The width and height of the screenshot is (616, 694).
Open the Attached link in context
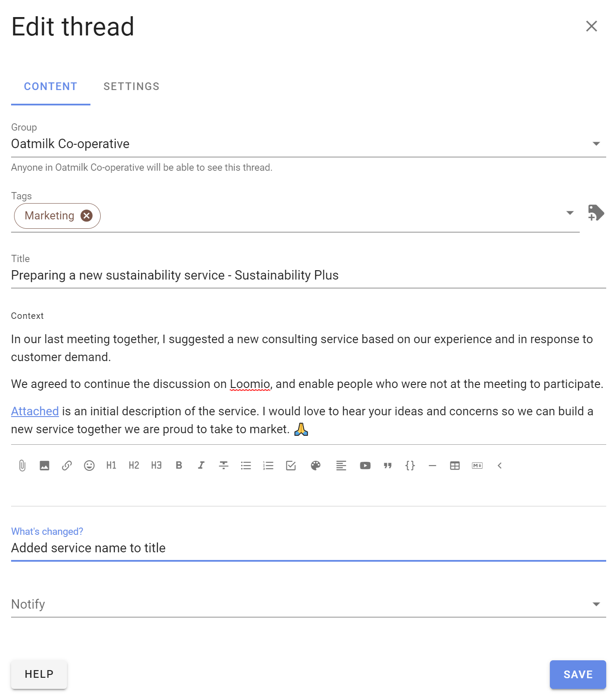[x=35, y=411]
